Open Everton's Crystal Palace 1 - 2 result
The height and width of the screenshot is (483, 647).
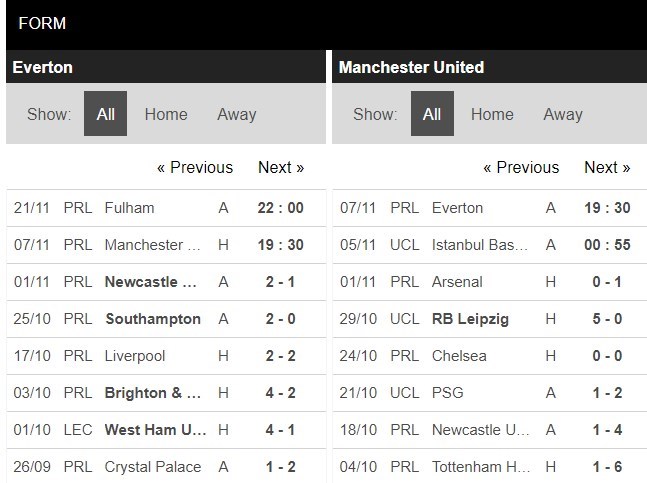[281, 467]
